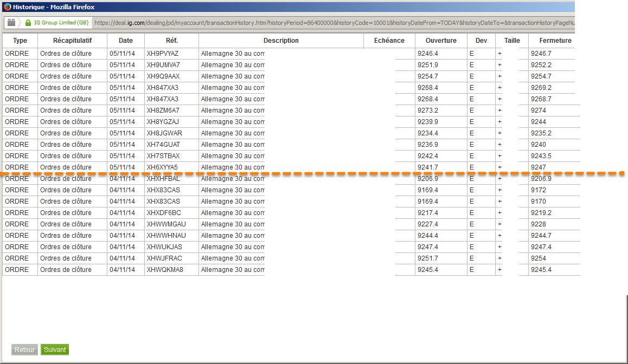Sort by the Type column header
Screen dimensions: 628x364
point(20,41)
